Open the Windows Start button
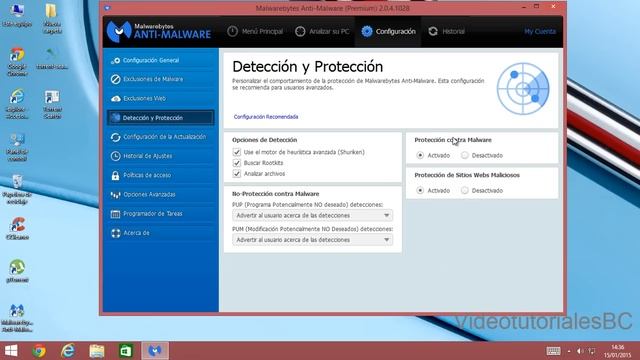Image resolution: width=640 pixels, height=360 pixels. coord(11,351)
